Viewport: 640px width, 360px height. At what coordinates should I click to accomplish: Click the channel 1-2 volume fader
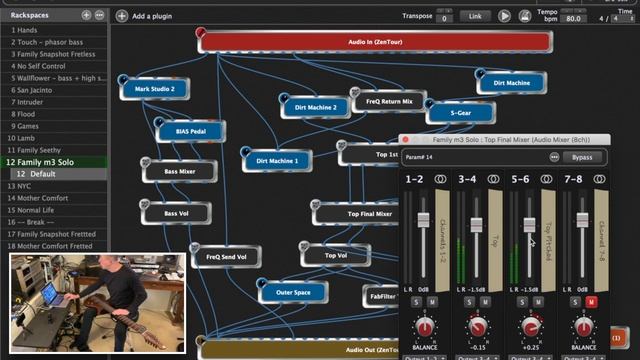pos(423,220)
